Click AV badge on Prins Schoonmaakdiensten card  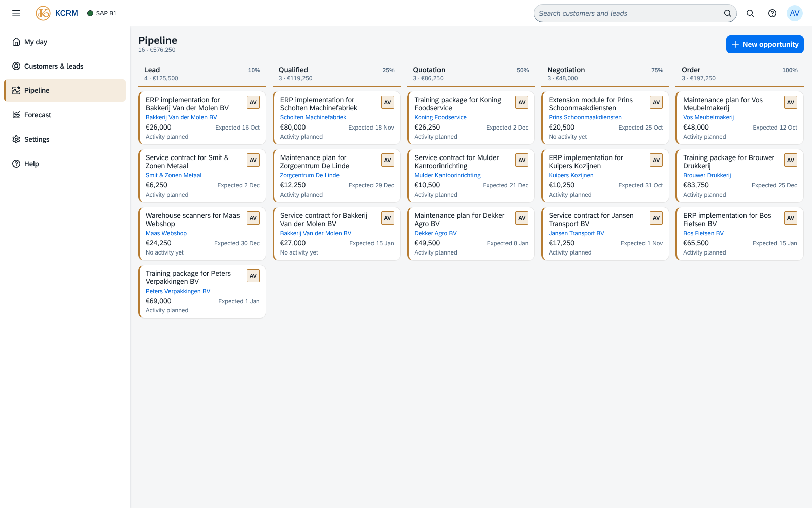tap(656, 102)
